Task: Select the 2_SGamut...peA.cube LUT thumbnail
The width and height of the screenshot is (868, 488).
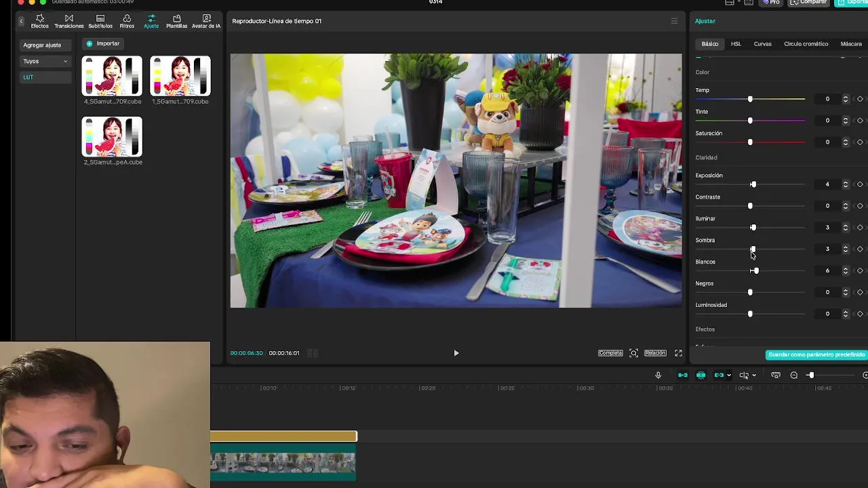Action: coord(112,136)
